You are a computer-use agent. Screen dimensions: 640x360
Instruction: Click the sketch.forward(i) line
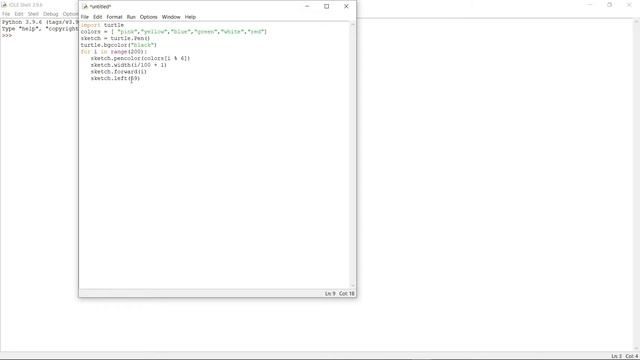click(x=118, y=71)
